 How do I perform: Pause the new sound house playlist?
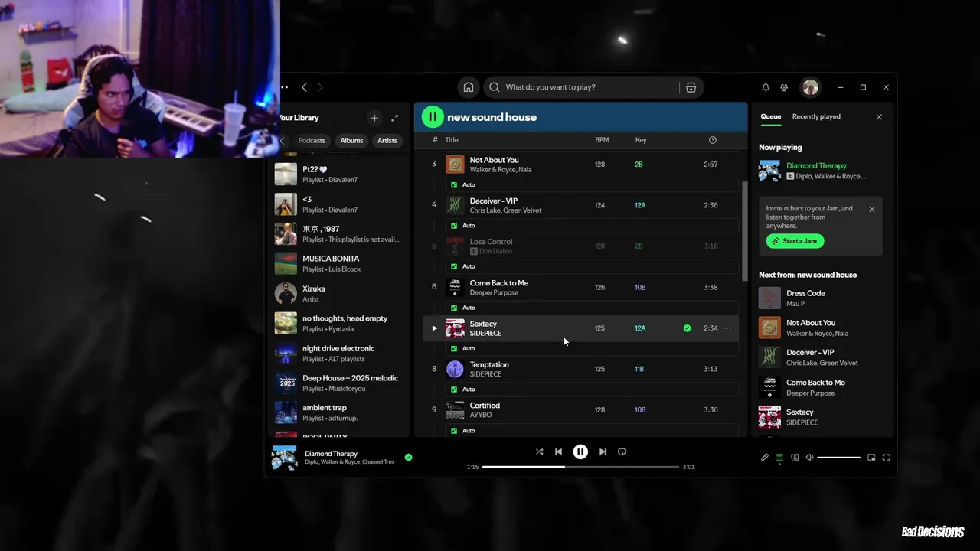click(433, 117)
